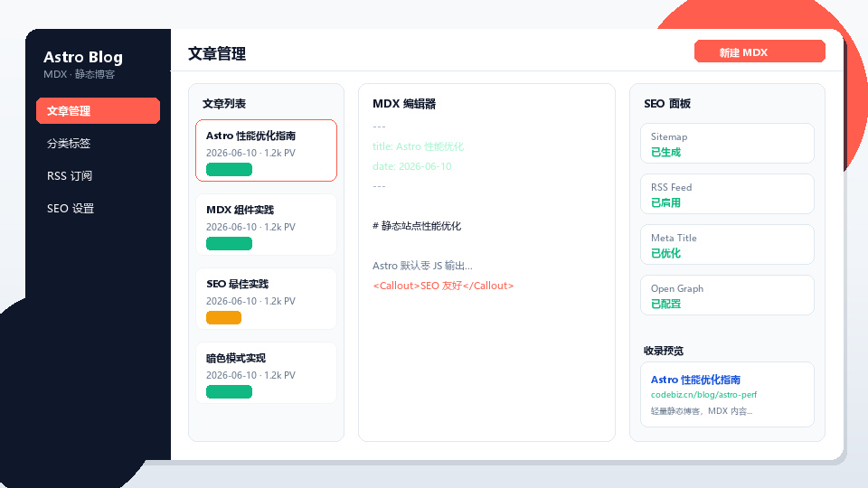This screenshot has width=868, height=488.
Task: Click the Astro 默认零 JS 输出 line
Action: coord(422,266)
